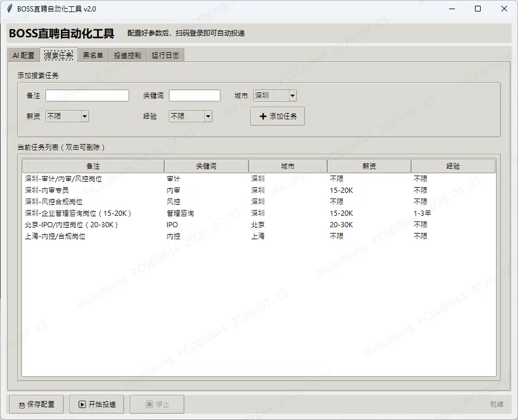Maximize the BOSS直聘自动化工具 window
Viewport: 518px width, 420px height.
[x=478, y=9]
